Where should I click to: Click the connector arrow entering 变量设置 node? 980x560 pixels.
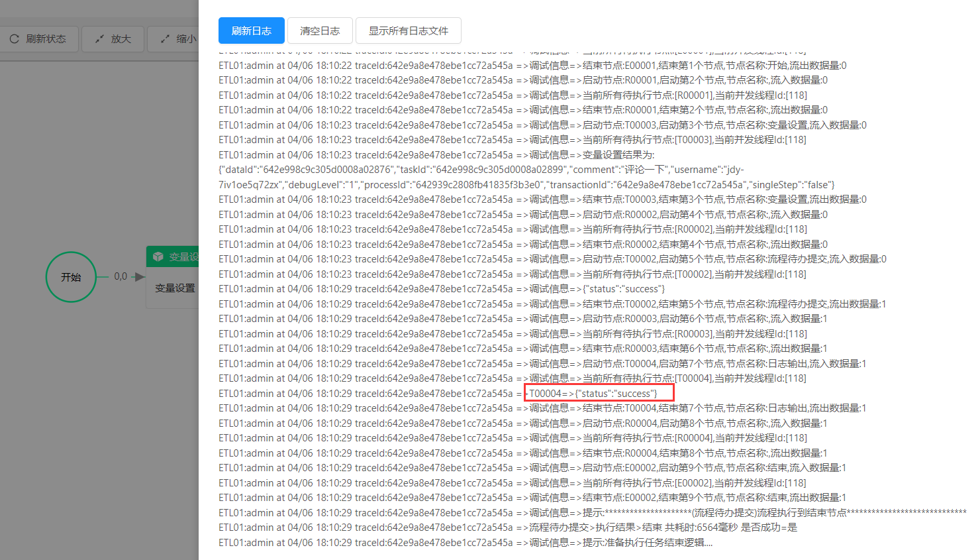point(139,277)
